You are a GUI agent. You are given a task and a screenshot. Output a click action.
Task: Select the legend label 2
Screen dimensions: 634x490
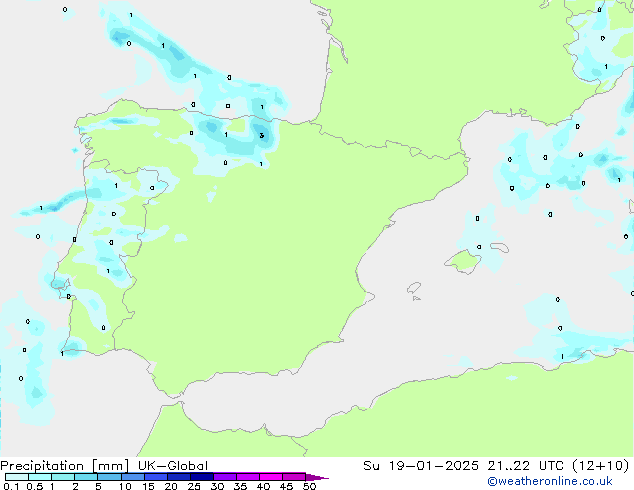(75, 486)
